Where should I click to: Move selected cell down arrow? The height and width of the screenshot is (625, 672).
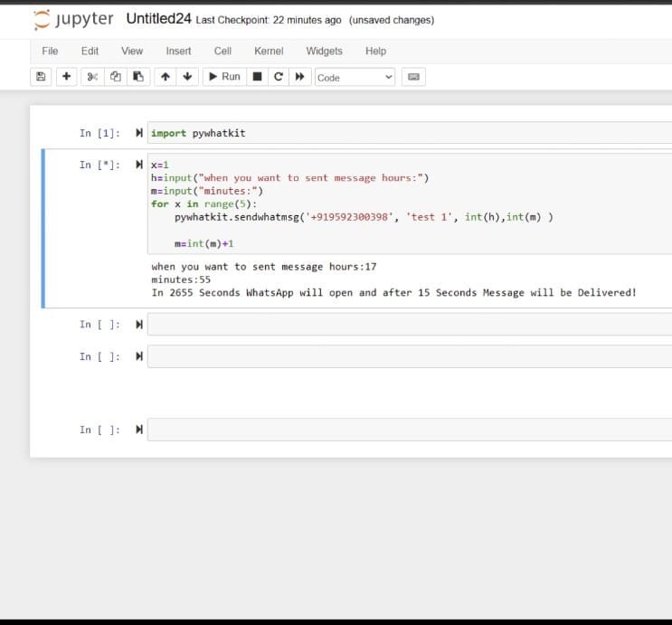[x=187, y=77]
